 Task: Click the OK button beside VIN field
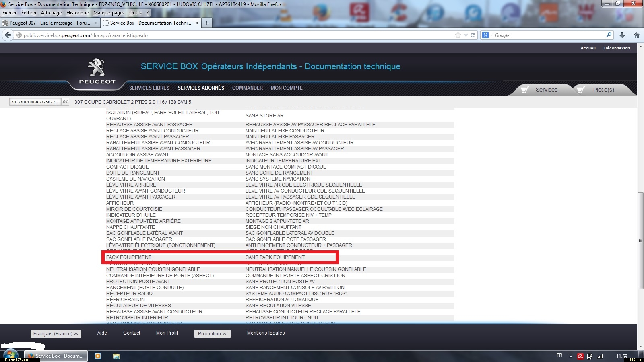coord(65,102)
